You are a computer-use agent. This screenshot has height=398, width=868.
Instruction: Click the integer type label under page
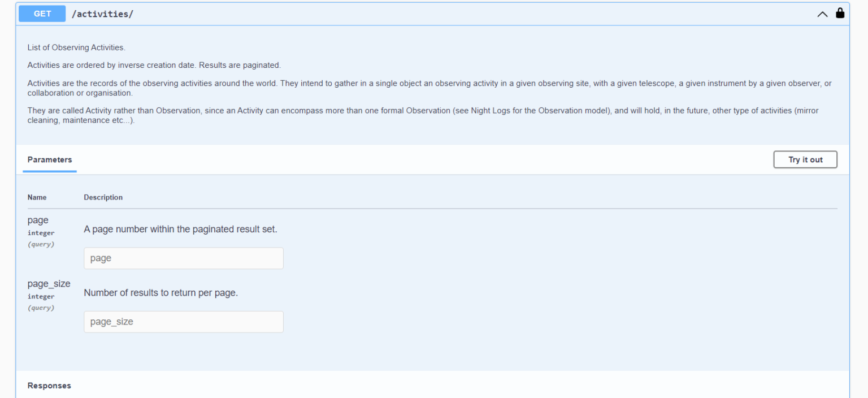41,233
